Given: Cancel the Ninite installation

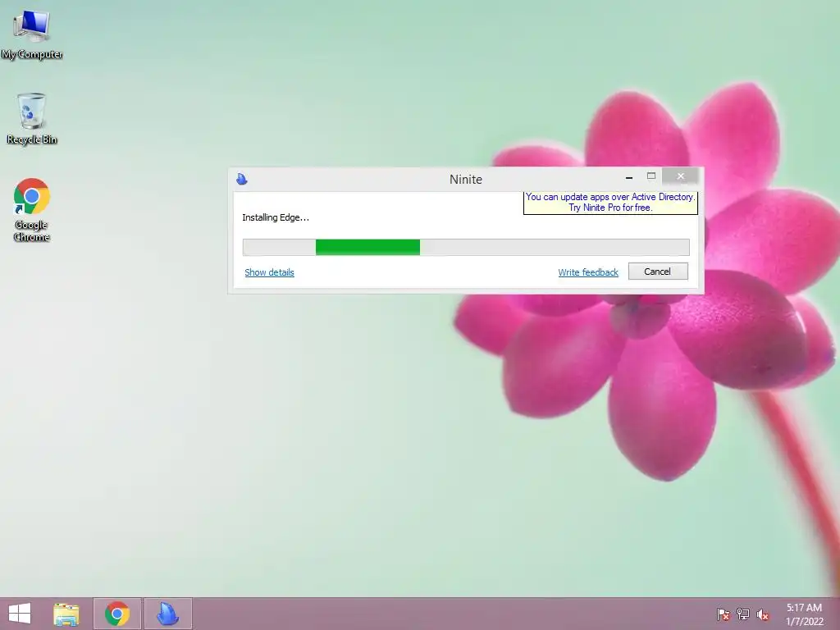Looking at the screenshot, I should [x=658, y=271].
